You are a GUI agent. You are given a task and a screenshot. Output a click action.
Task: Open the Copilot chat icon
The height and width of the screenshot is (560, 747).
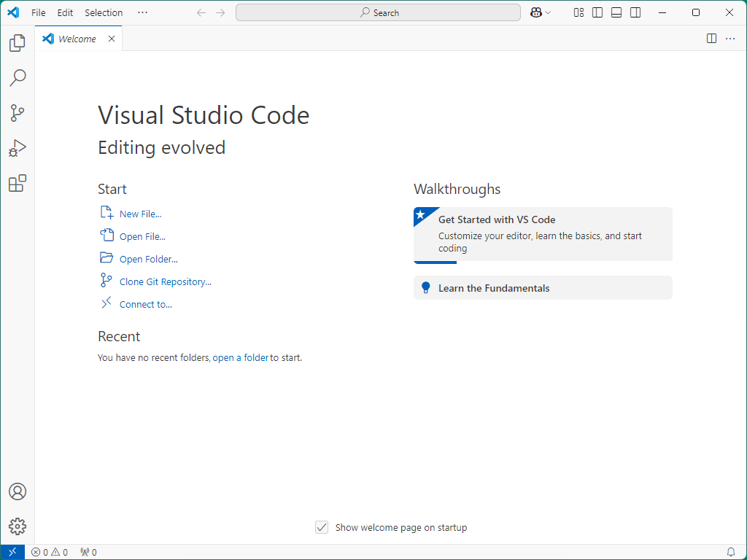(x=536, y=13)
